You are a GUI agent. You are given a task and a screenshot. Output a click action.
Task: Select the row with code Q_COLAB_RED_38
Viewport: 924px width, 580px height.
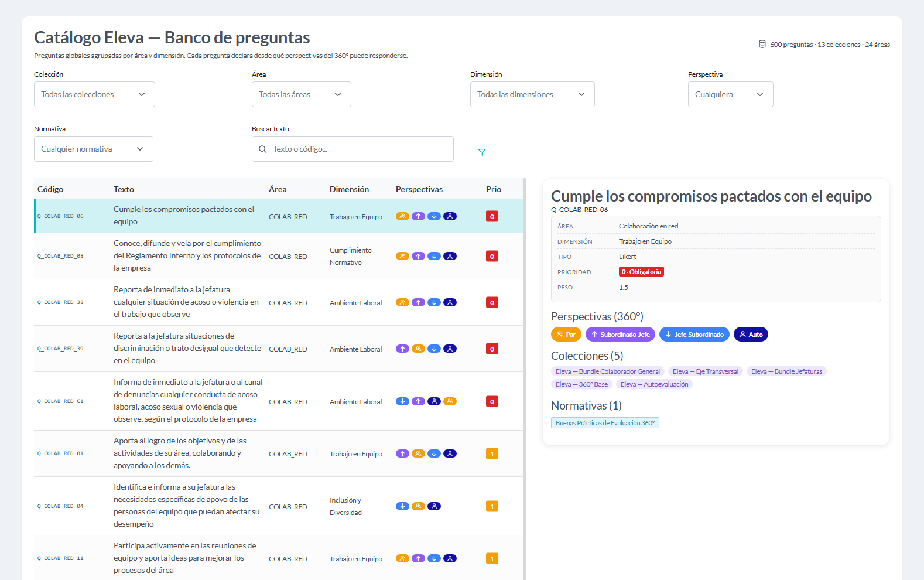[278, 302]
